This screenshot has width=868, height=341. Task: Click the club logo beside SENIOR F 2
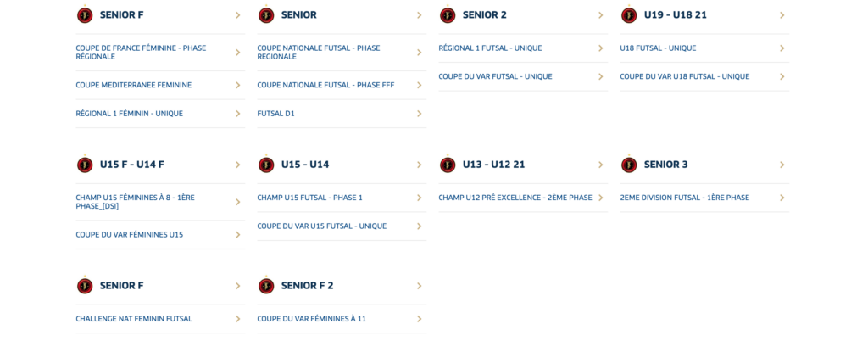266,286
